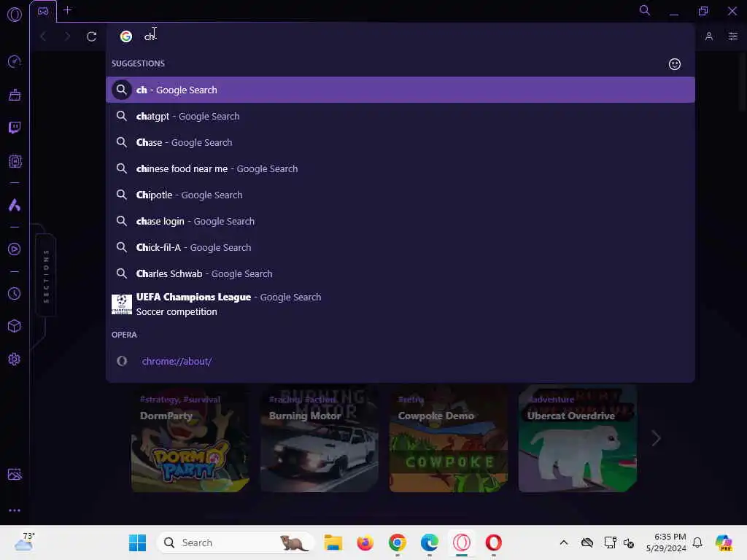Open wallpaper picture icon in sidebar

pyautogui.click(x=15, y=474)
